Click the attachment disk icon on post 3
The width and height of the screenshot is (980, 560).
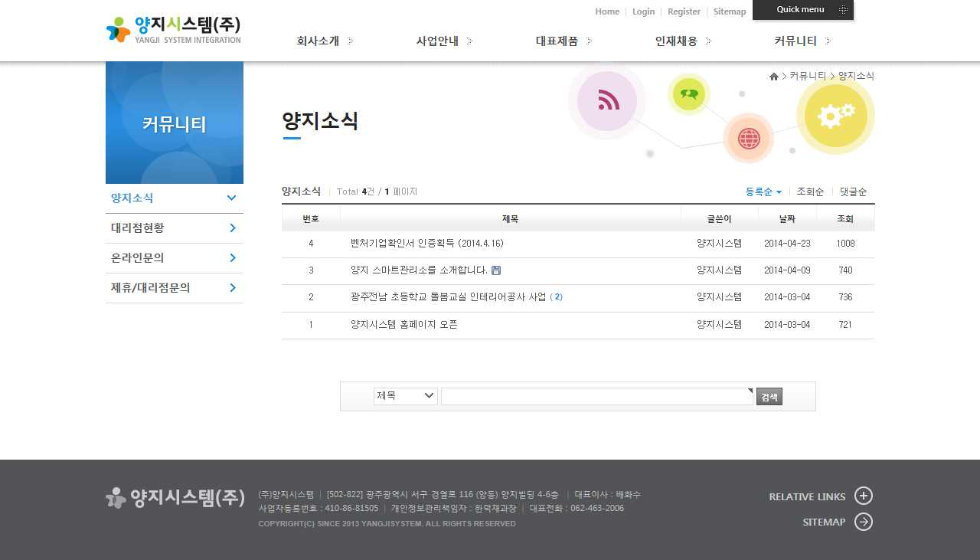tap(496, 270)
